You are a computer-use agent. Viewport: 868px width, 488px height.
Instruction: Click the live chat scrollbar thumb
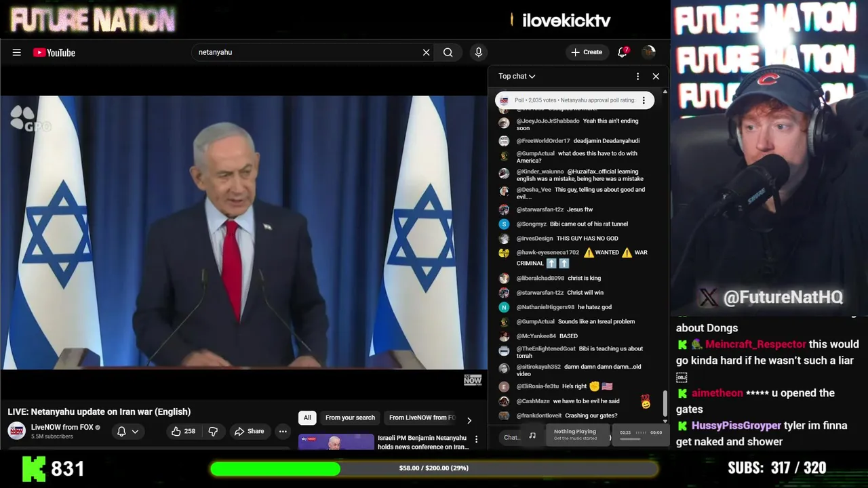coord(665,403)
